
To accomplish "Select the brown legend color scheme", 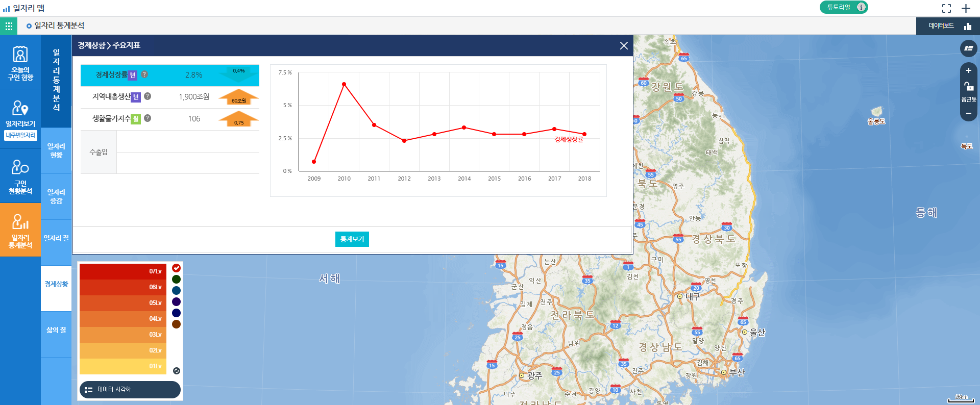I will (x=177, y=324).
